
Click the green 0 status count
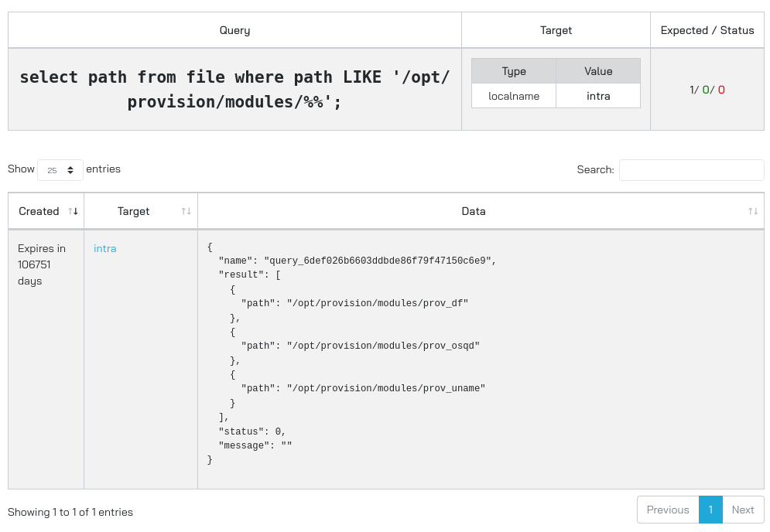(706, 90)
